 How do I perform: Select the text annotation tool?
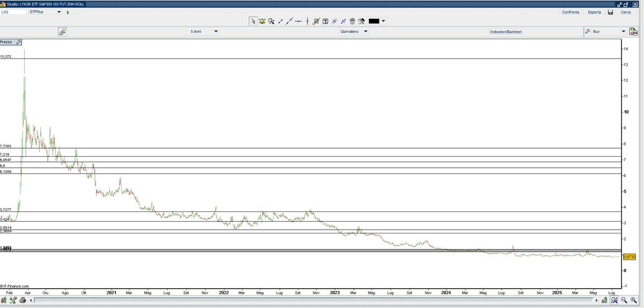click(x=325, y=21)
